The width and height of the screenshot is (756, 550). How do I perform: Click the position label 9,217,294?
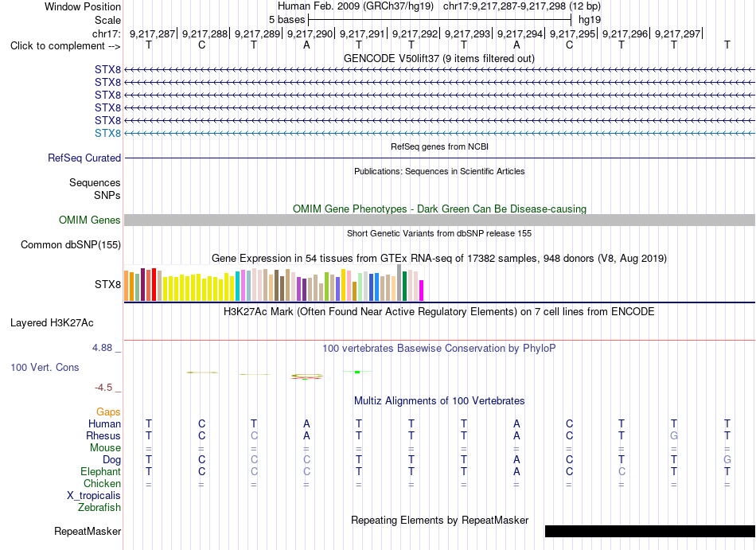click(520, 33)
